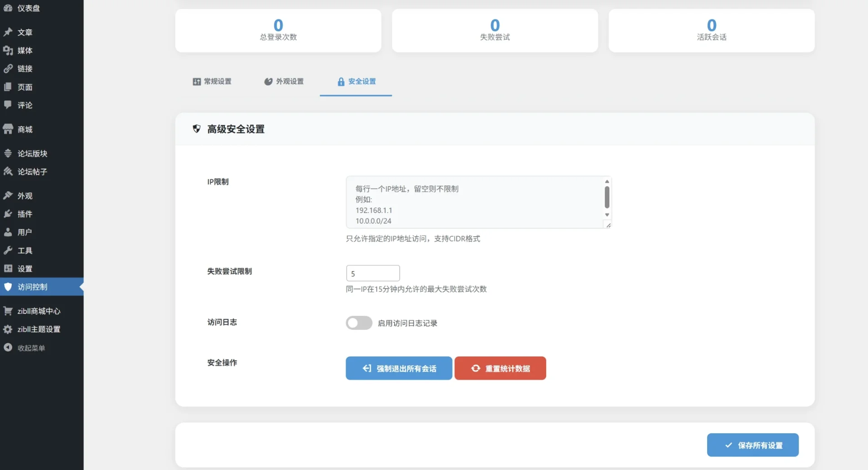Click 强制退出所有会话 button
Image resolution: width=868 pixels, height=470 pixels.
coord(399,368)
